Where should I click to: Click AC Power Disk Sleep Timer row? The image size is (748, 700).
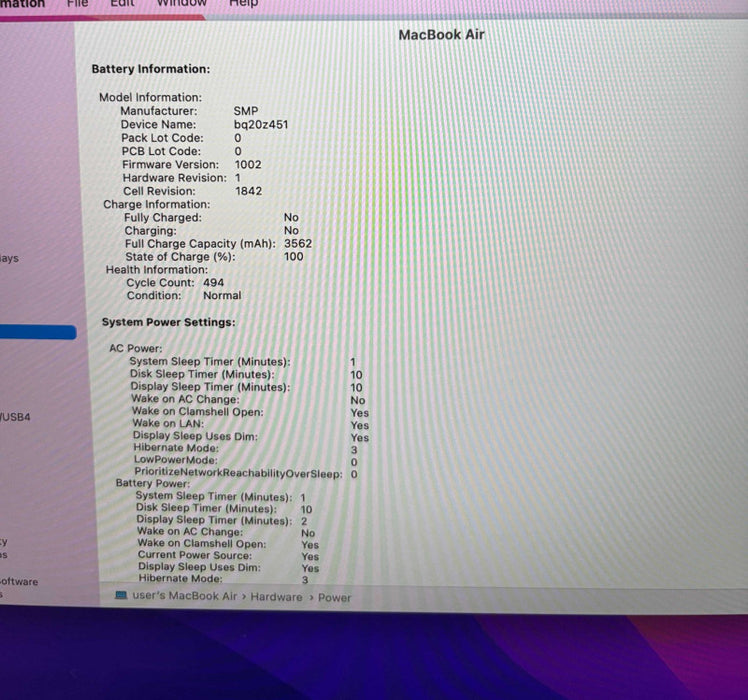click(x=246, y=375)
